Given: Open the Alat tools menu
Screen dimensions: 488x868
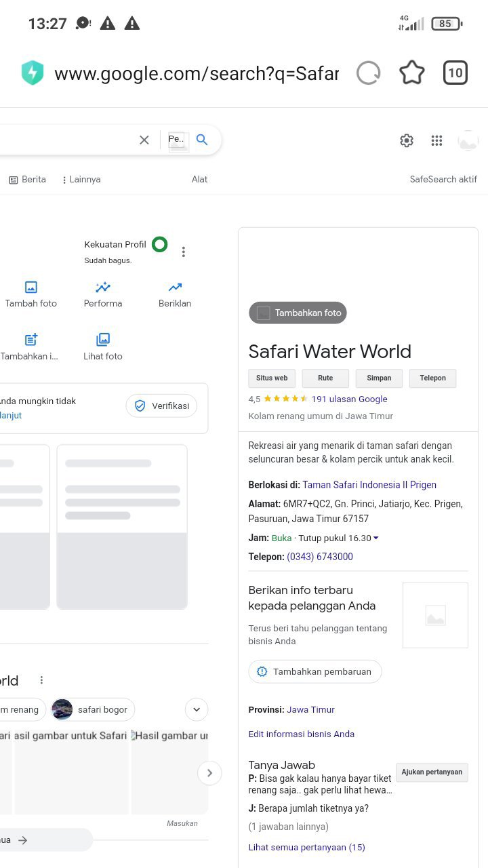Looking at the screenshot, I should tap(199, 180).
